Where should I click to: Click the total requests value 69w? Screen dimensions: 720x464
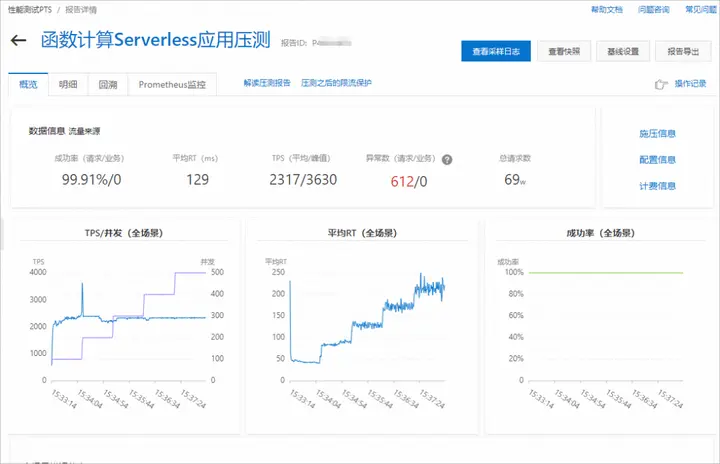click(515, 180)
